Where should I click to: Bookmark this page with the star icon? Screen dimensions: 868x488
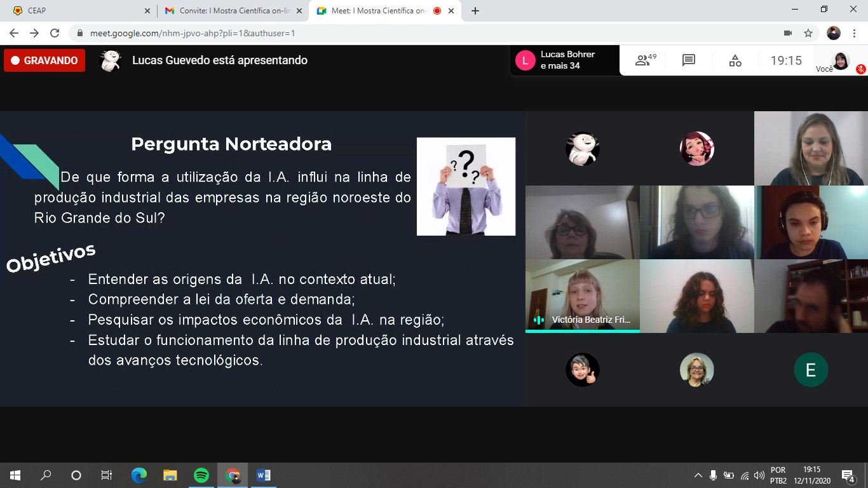point(808,33)
